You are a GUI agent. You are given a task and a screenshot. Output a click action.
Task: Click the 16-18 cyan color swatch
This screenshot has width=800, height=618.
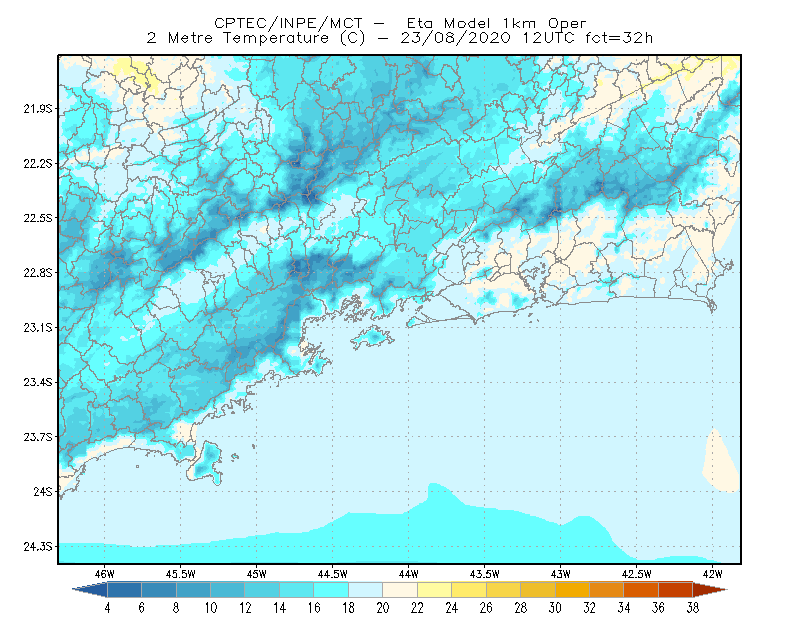coord(331,590)
